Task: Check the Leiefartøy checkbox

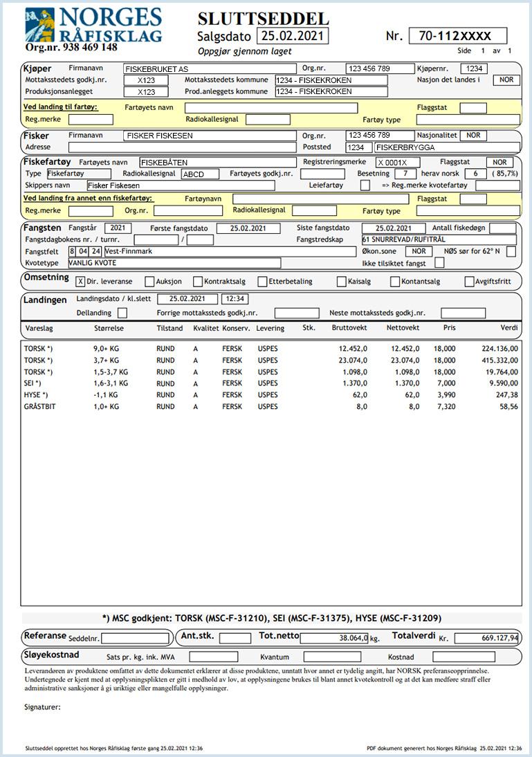Action: click(365, 185)
